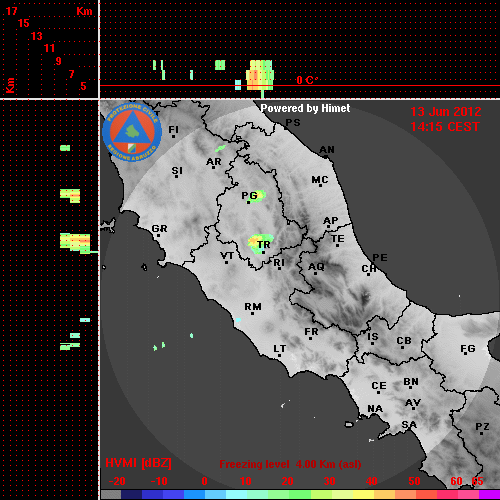
Task: Click the magenta swatch at the color bar's end
Action: (x=489, y=494)
